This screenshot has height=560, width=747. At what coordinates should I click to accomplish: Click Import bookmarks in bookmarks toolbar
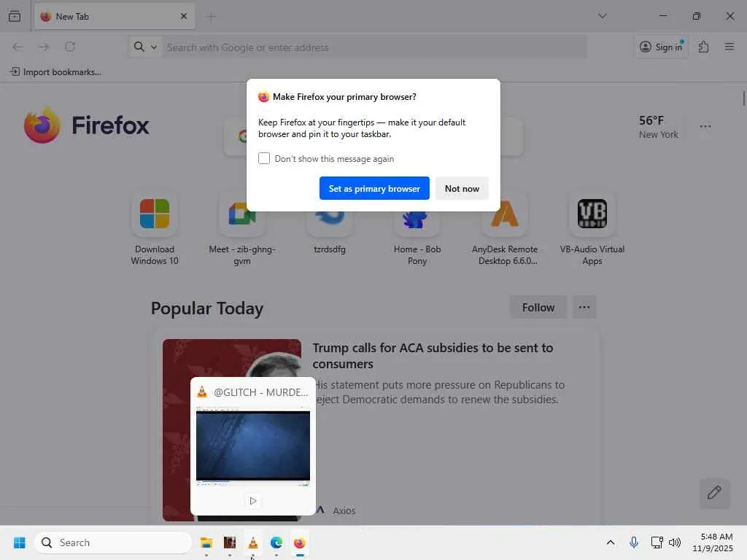55,72
